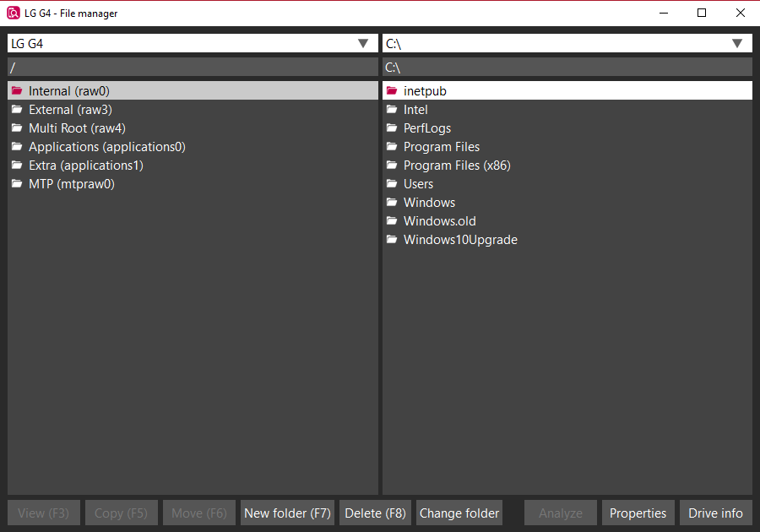The image size is (760, 532).
Task: Select the PerfLogs folder
Action: tap(427, 128)
